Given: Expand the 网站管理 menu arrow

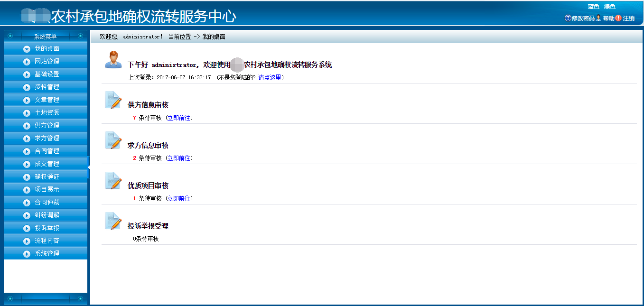Looking at the screenshot, I should pyautogui.click(x=27, y=61).
